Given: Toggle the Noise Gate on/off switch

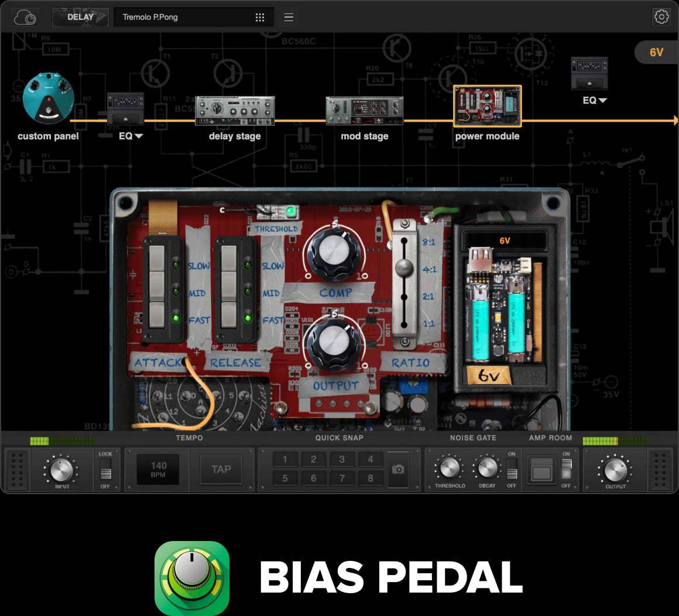Looking at the screenshot, I should pos(512,470).
